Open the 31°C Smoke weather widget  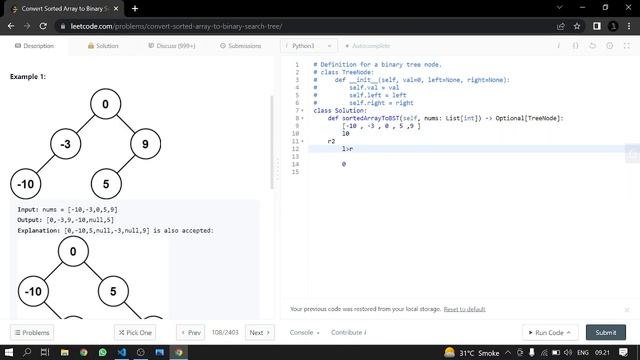(x=471, y=353)
